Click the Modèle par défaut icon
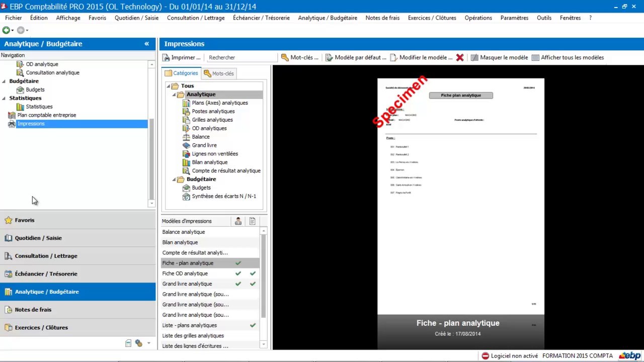644x362 pixels. [x=329, y=57]
